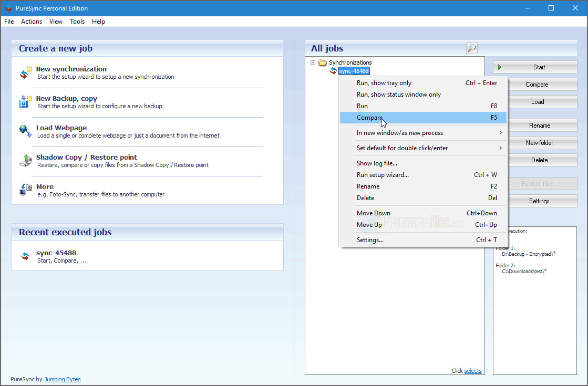Screen dimensions: 588x386
Task: Click the Start button
Action: [535, 67]
